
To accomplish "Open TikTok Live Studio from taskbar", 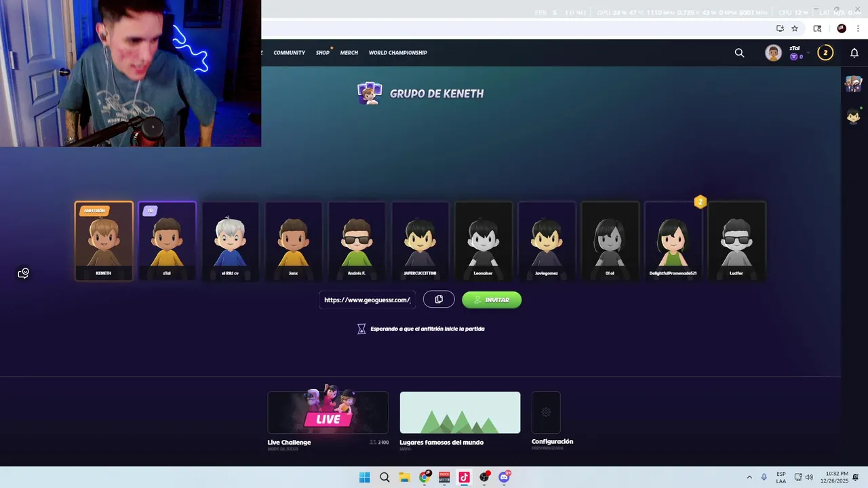I will click(x=464, y=477).
